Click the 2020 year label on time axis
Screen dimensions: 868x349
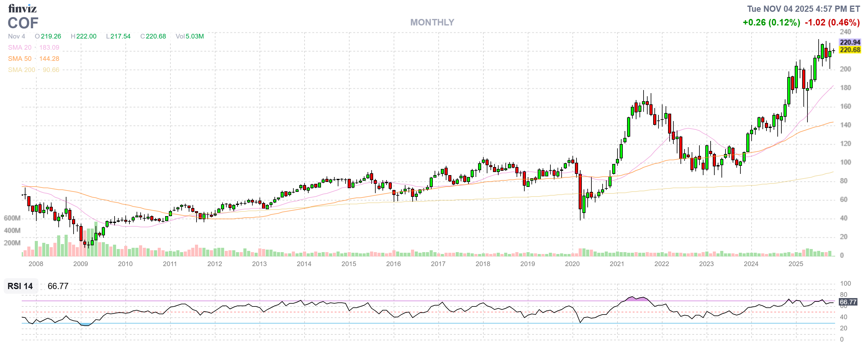(572, 264)
